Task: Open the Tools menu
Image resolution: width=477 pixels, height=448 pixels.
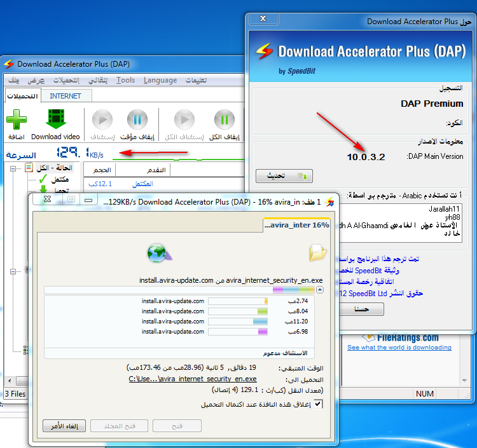Action: 126,80
